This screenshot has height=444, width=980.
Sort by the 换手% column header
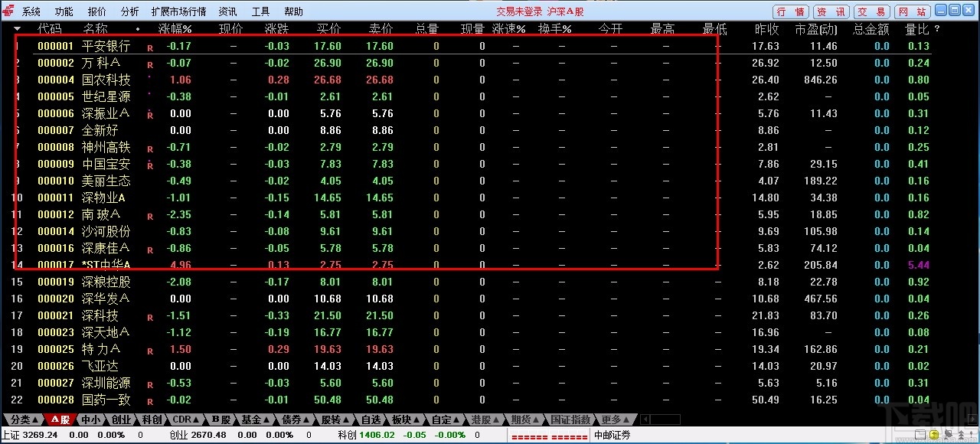click(554, 29)
